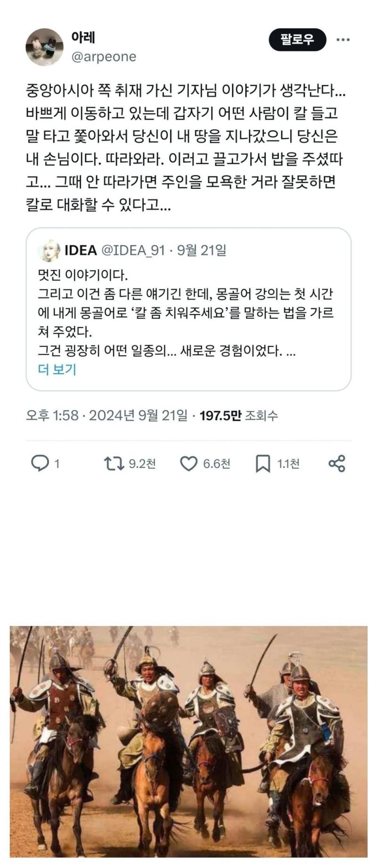Open the @arpeone handle link

click(104, 57)
